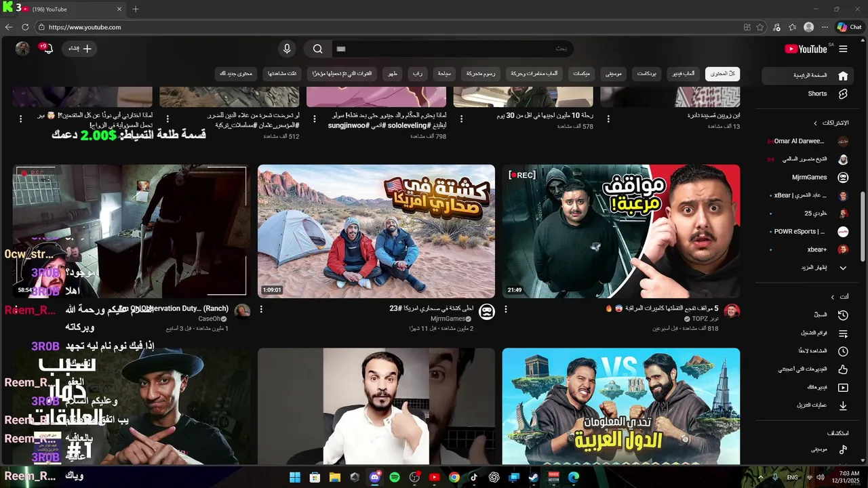
Task: Select the سياحة filter chip
Action: click(x=444, y=73)
